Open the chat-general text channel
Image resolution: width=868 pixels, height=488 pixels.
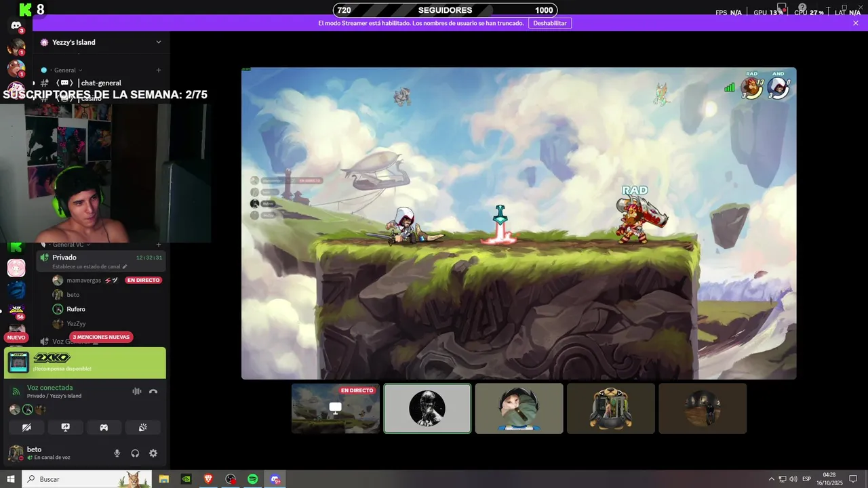point(100,83)
